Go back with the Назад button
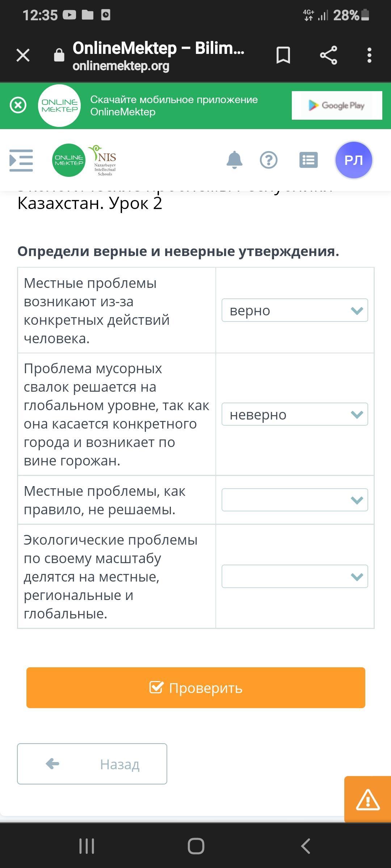 tap(92, 764)
